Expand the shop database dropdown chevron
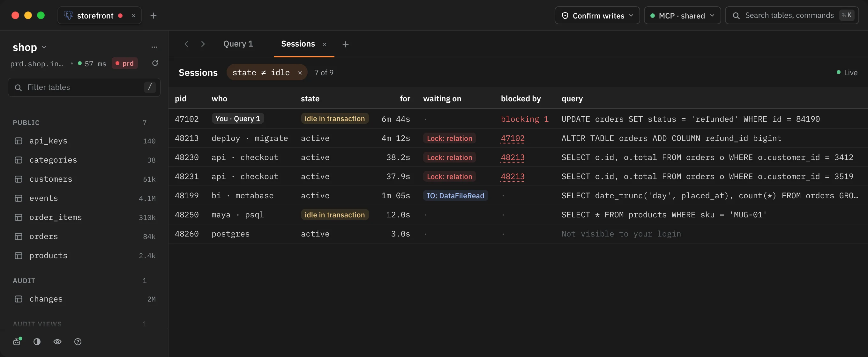868x357 pixels. click(x=44, y=47)
